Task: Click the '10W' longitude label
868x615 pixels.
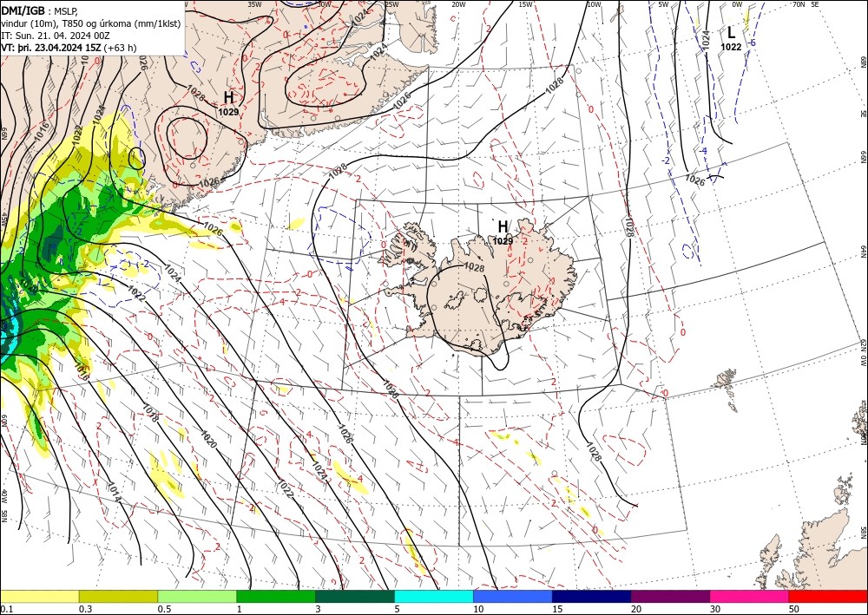Action: [594, 4]
